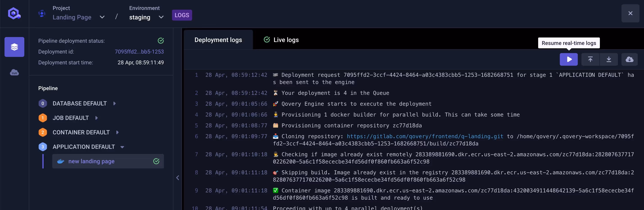Click the play icon to resume real-time logs
644x210 pixels.
tap(569, 59)
